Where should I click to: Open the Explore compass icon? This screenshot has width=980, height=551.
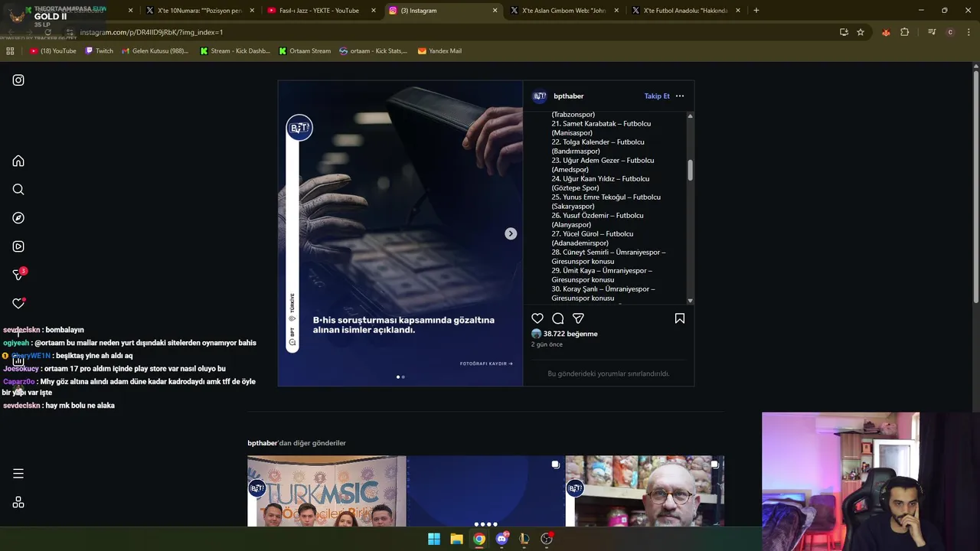18,218
